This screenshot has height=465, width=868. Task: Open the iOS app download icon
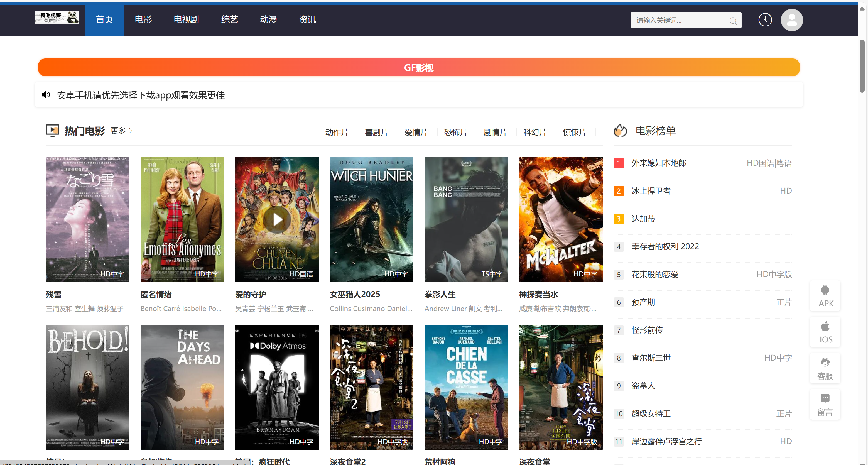click(825, 332)
